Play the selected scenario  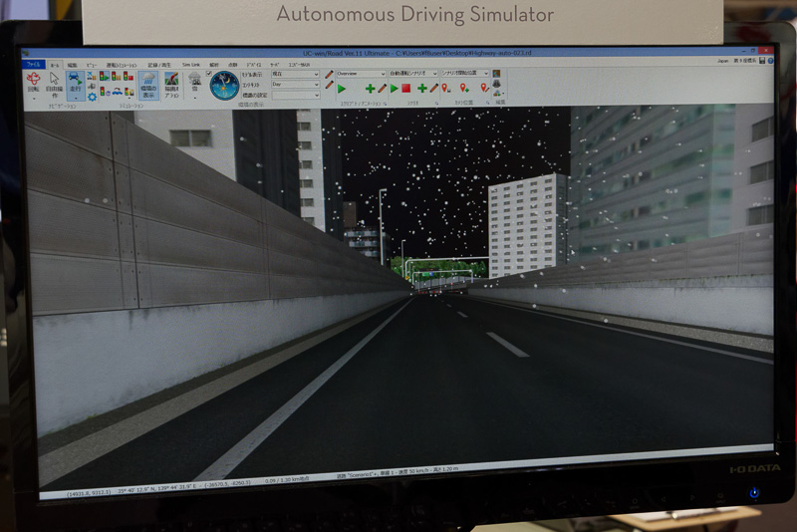pyautogui.click(x=394, y=89)
